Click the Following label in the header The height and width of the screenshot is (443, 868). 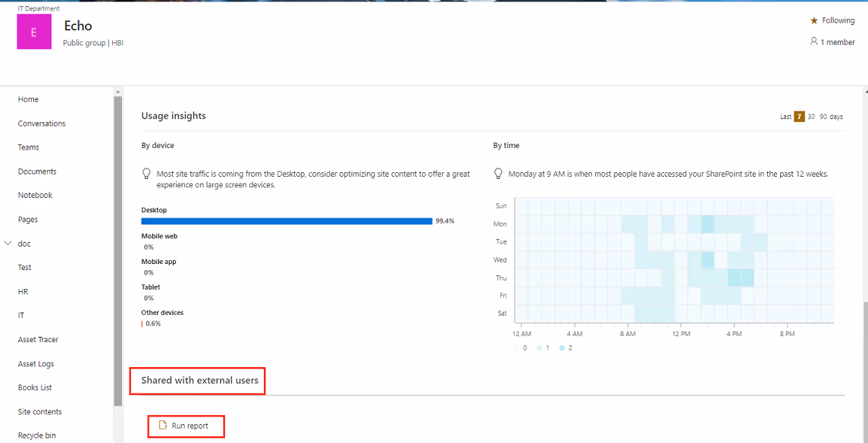click(838, 20)
